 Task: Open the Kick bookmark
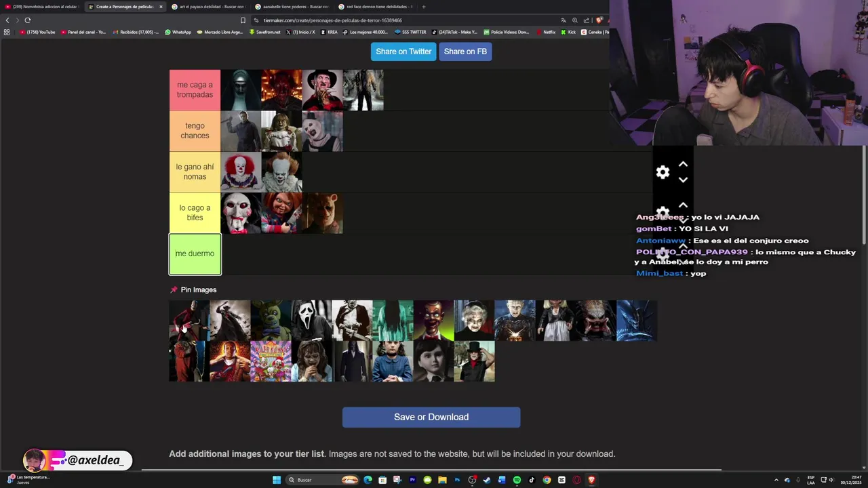coord(568,32)
